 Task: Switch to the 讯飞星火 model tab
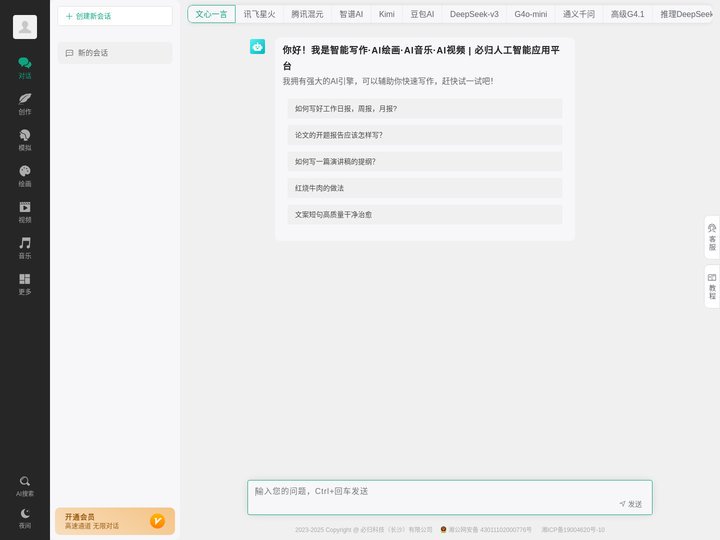259,14
